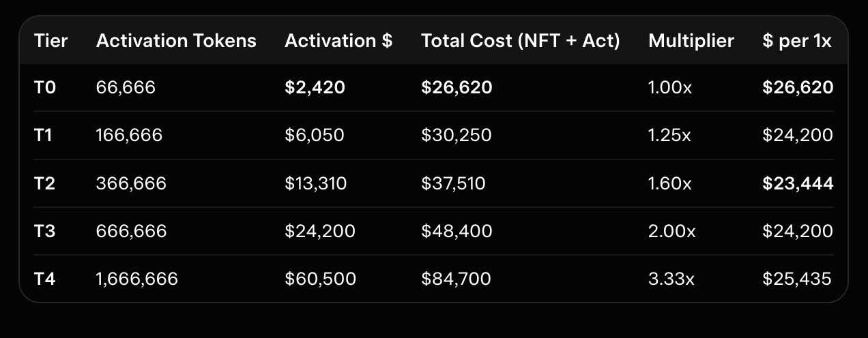Click the T4 tier row label
The width and height of the screenshot is (868, 338).
click(x=44, y=278)
